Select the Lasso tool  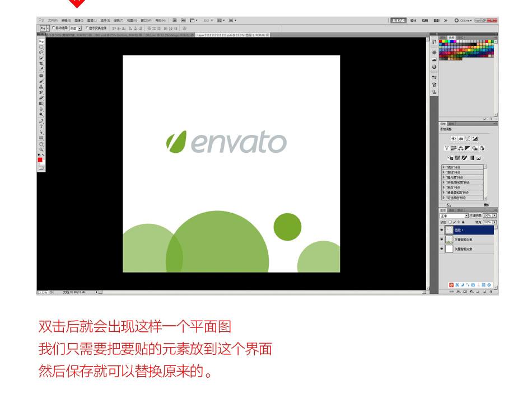tap(41, 52)
